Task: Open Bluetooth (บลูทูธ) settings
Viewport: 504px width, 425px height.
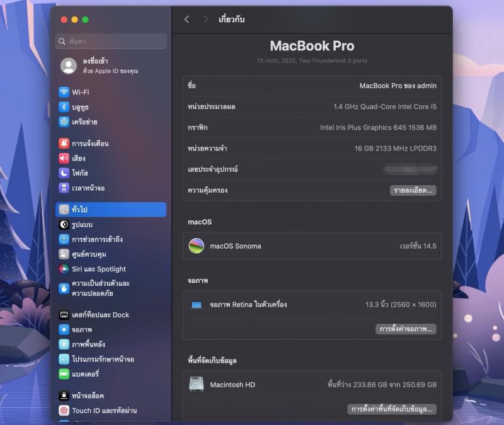Action: point(111,107)
